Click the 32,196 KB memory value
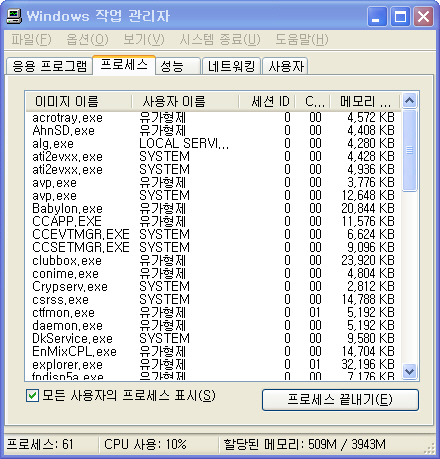440x459 pixels. [x=368, y=365]
